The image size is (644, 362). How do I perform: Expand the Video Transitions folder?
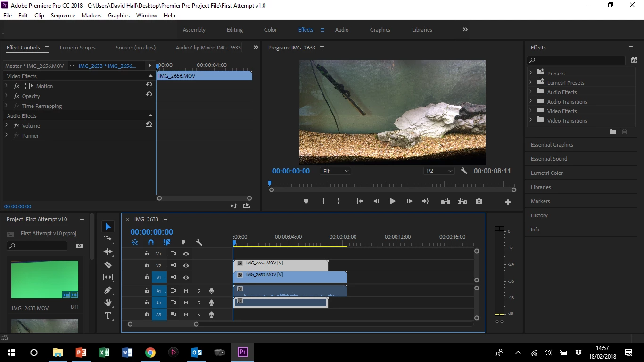(x=531, y=121)
